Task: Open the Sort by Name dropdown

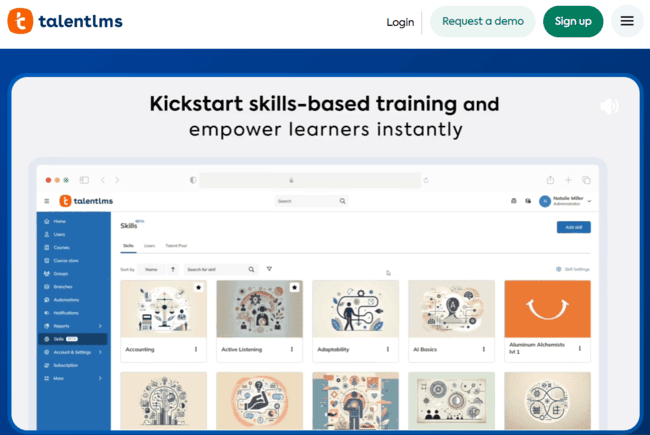Action: click(x=151, y=270)
